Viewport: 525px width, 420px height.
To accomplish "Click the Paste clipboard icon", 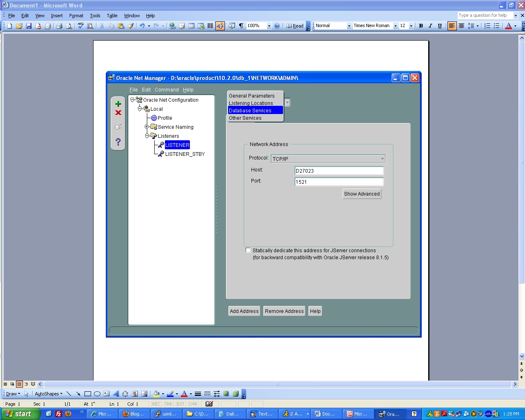I will 121,26.
